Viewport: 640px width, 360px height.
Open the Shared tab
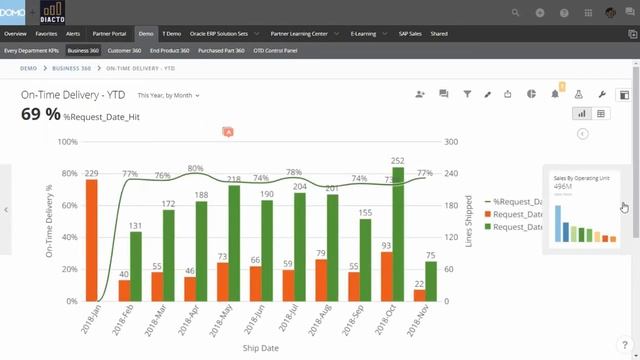pos(439,34)
